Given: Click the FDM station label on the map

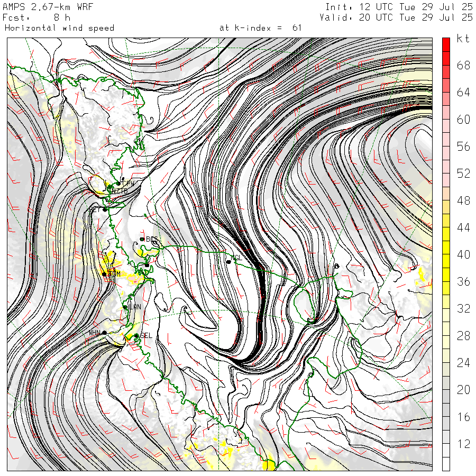Looking at the screenshot, I should point(114,274).
